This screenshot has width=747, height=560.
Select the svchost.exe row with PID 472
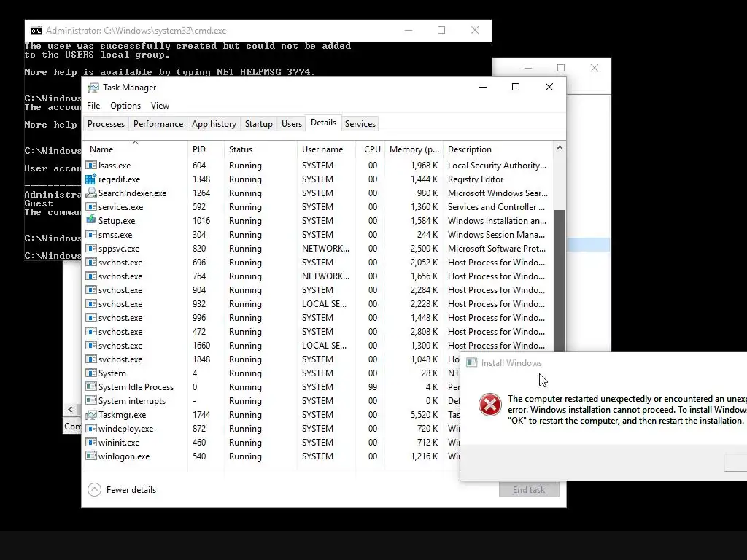(318, 332)
